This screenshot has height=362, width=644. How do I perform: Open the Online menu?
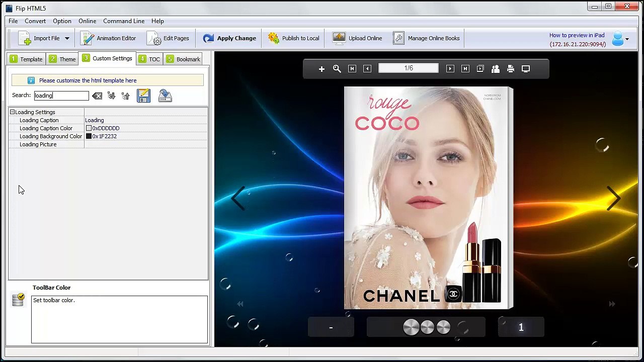[87, 21]
